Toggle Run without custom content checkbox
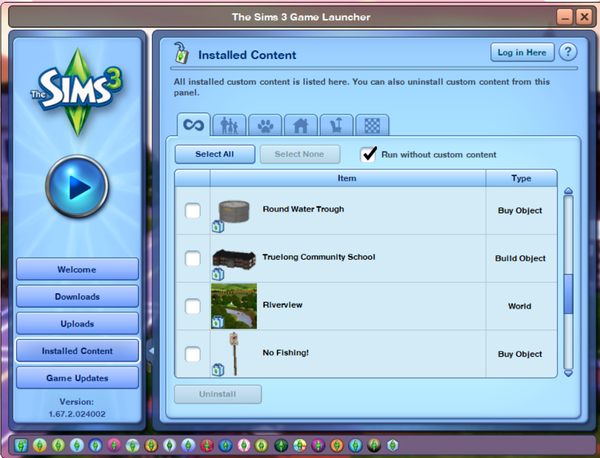600x458 pixels. [368, 154]
